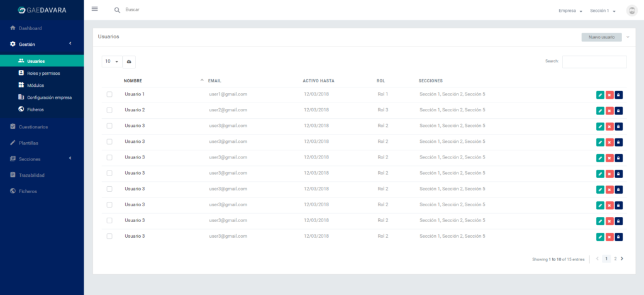Click the cloud download export icon
The image size is (644, 295).
129,62
